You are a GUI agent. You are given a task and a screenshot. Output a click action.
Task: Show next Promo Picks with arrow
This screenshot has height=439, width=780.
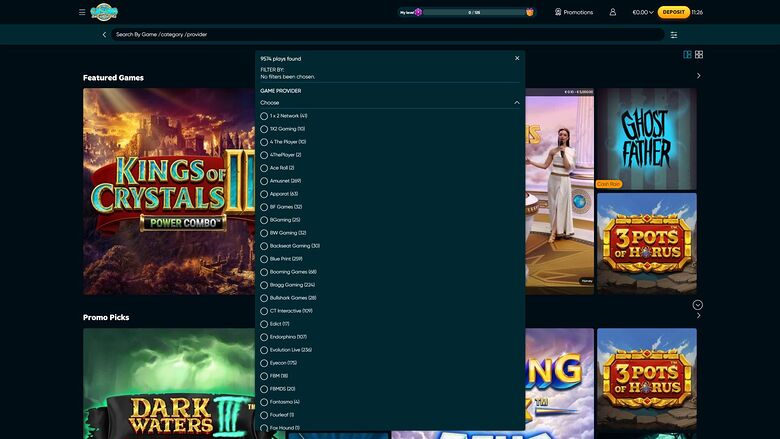pos(698,316)
